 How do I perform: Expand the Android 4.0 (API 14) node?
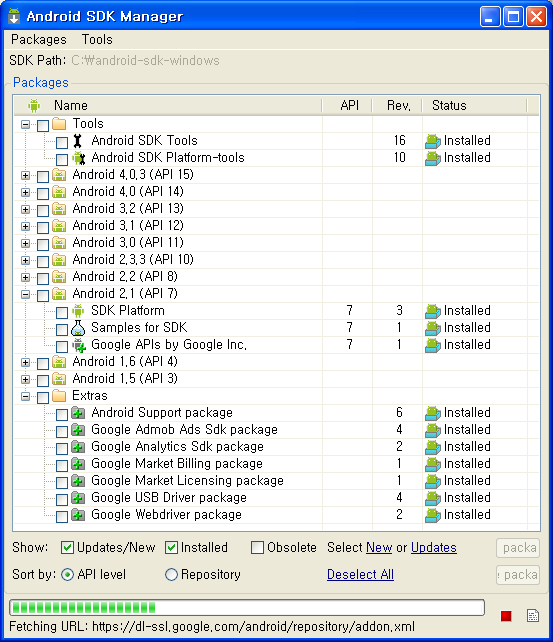pyautogui.click(x=25, y=192)
